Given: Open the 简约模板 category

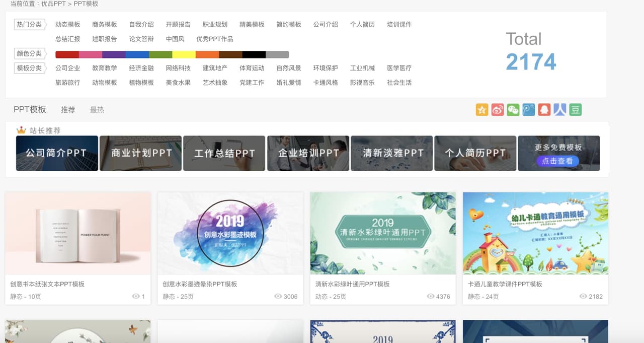Looking at the screenshot, I should [x=289, y=24].
